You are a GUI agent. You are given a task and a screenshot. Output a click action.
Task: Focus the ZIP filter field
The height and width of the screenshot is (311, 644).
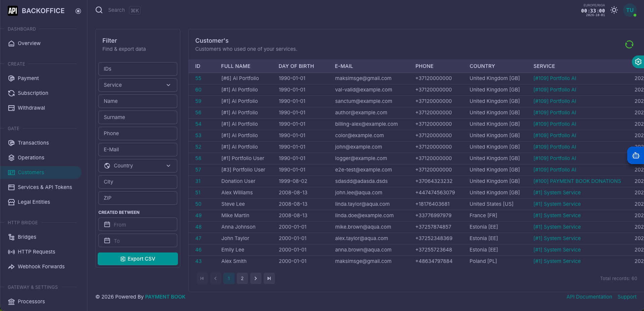[x=138, y=198]
